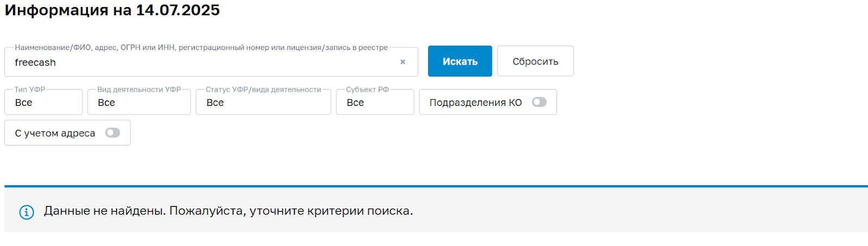Click the Данные не найдены message text
Image resolution: width=868 pixels, height=246 pixels.
pos(228,211)
